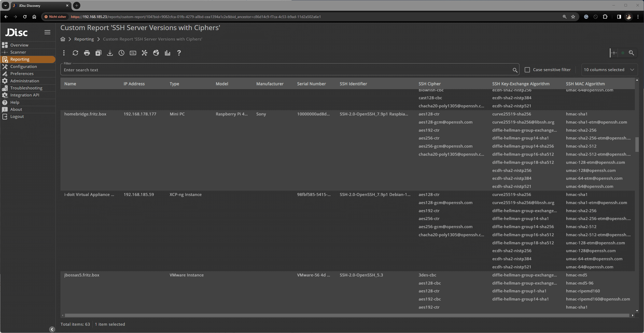Open the Troubleshooting section
The image size is (644, 333).
[x=26, y=88]
